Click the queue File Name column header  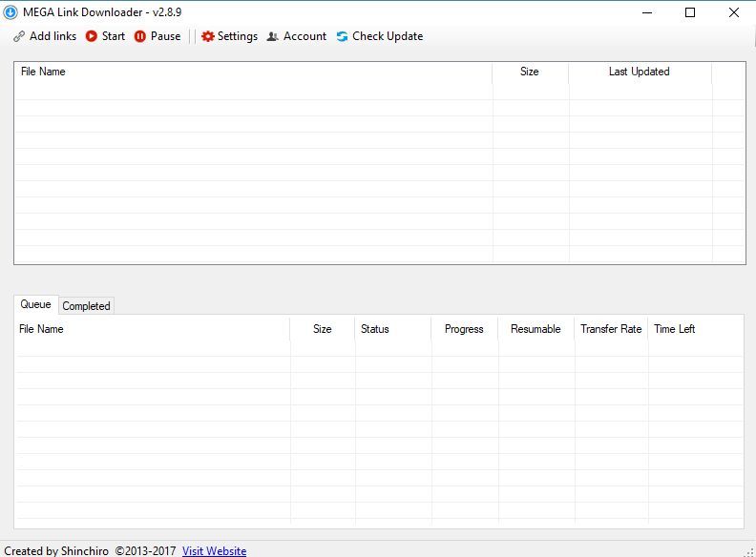coord(153,329)
